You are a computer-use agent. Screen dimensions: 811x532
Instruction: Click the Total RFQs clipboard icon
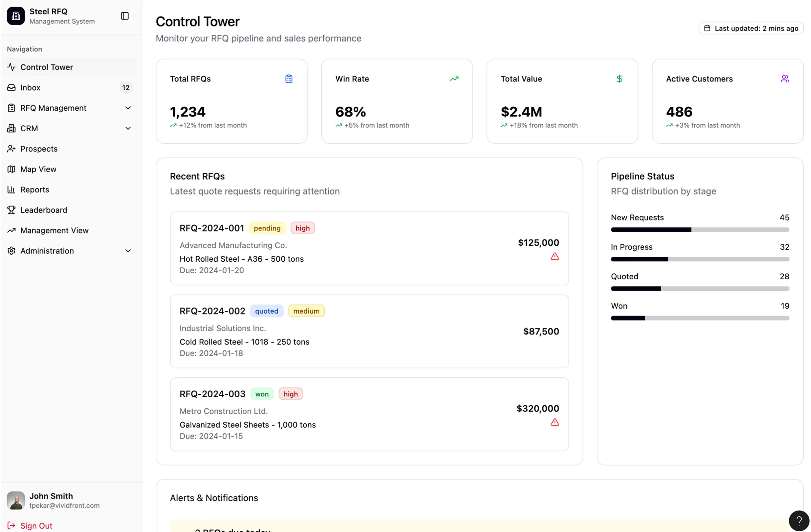pyautogui.click(x=289, y=79)
